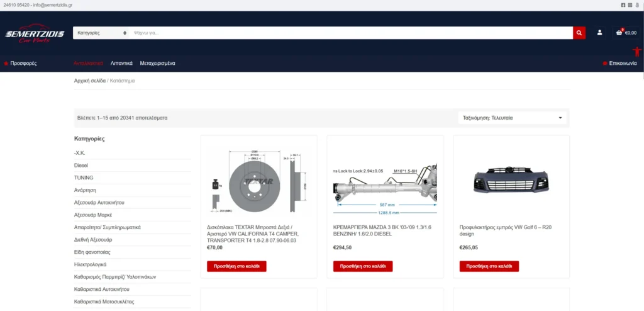The height and width of the screenshot is (311, 644).
Task: Select the Μεταχειρισμένα menu item
Action: [157, 64]
